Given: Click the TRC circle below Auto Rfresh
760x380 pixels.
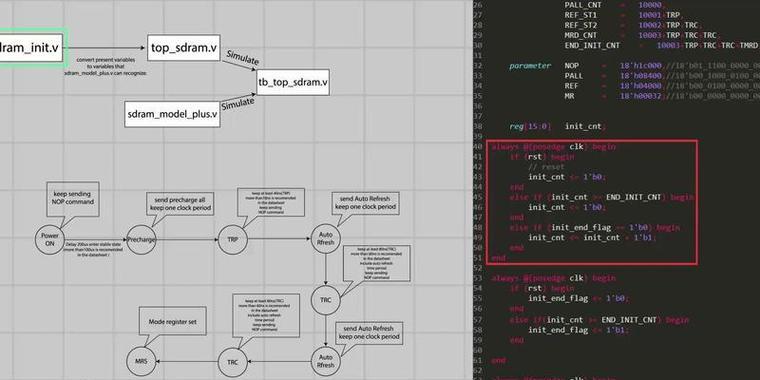Looking at the screenshot, I should coord(326,300).
